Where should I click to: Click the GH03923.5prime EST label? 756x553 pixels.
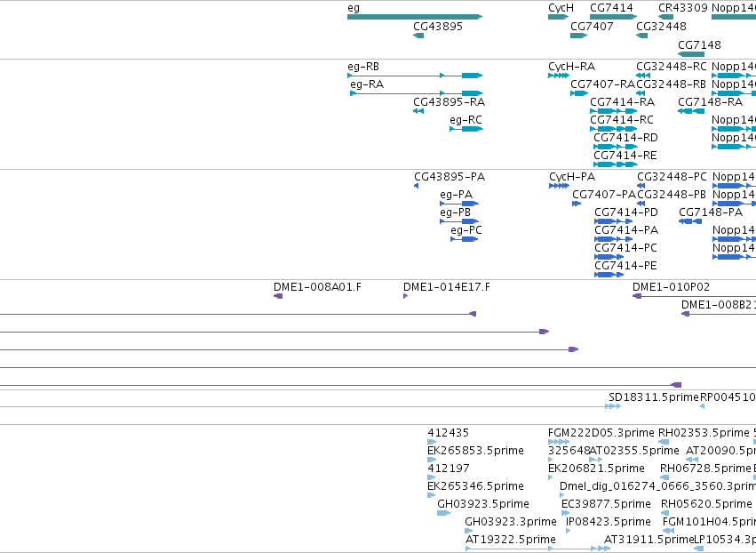[x=483, y=504]
